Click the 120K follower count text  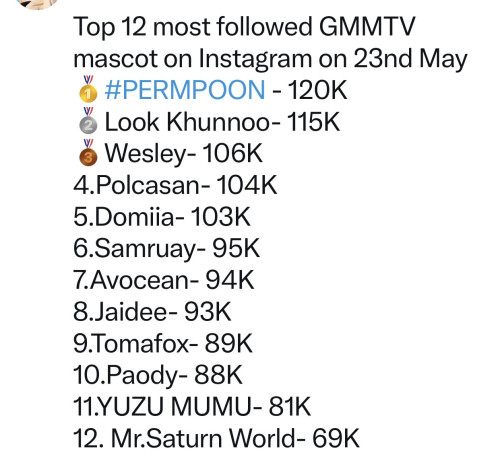coord(317,90)
